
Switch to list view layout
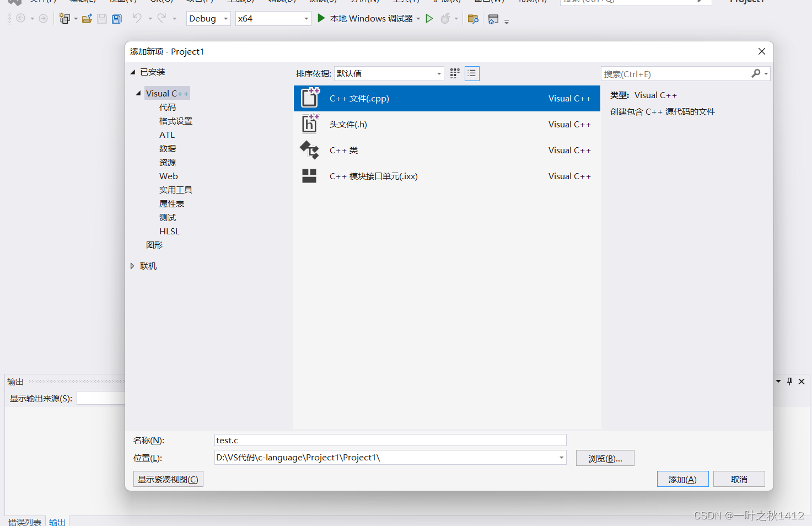[x=472, y=73]
